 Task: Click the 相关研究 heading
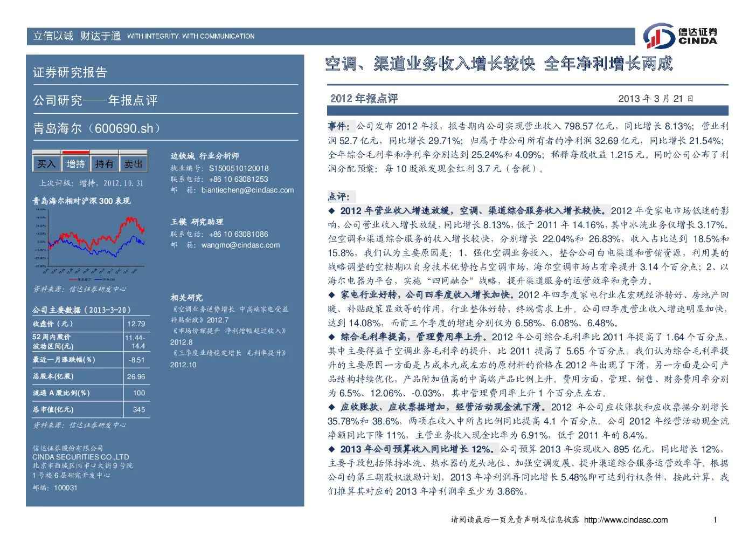pyautogui.click(x=186, y=298)
